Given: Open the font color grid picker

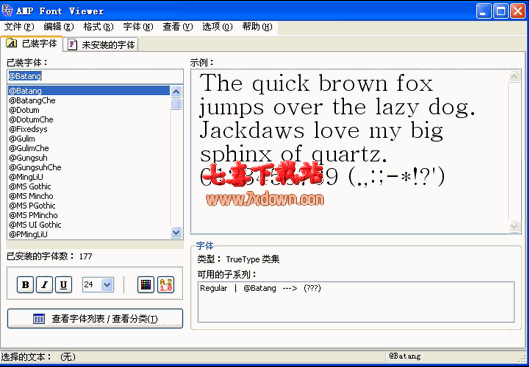Looking at the screenshot, I should 146,285.
